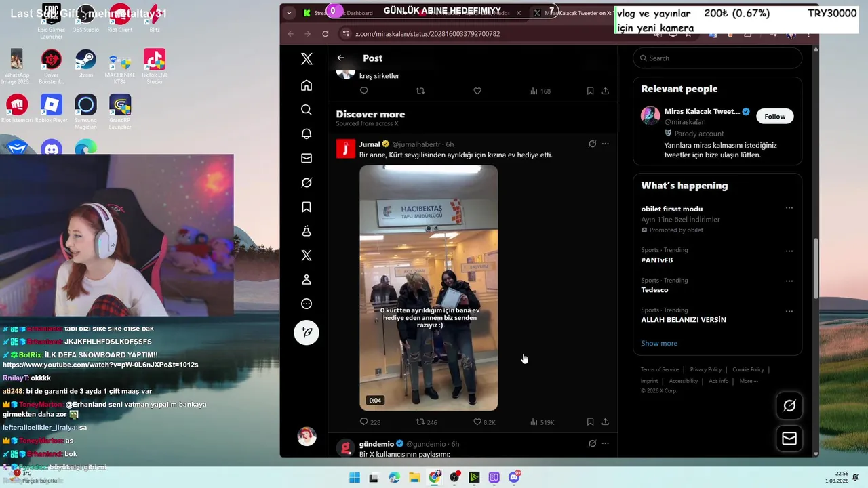Bookmark the Jurnal post
The width and height of the screenshot is (868, 488).
point(590,422)
